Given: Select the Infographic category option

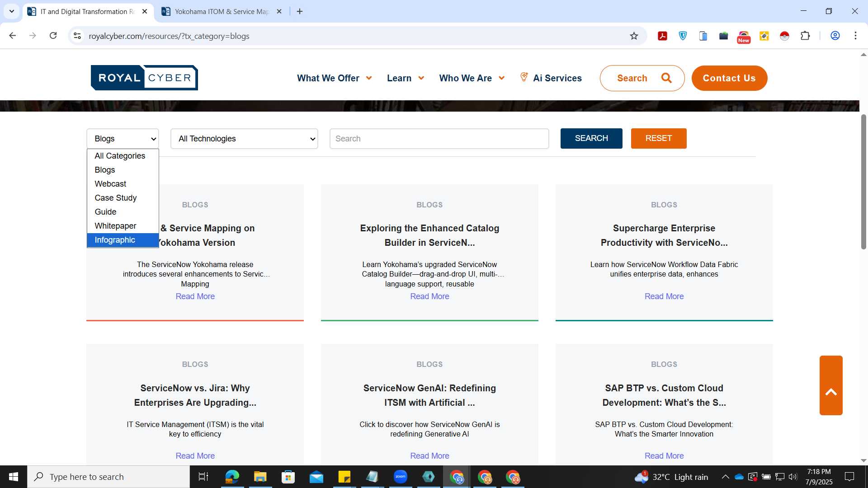Looking at the screenshot, I should click(x=123, y=240).
